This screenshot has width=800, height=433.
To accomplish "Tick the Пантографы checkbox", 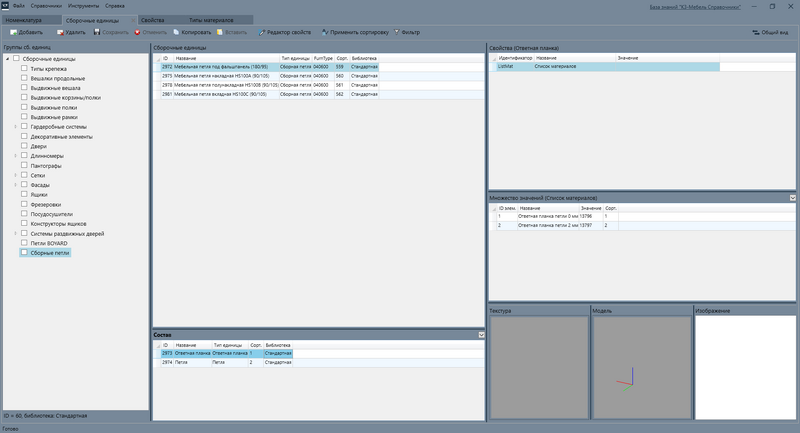I will click(x=24, y=165).
